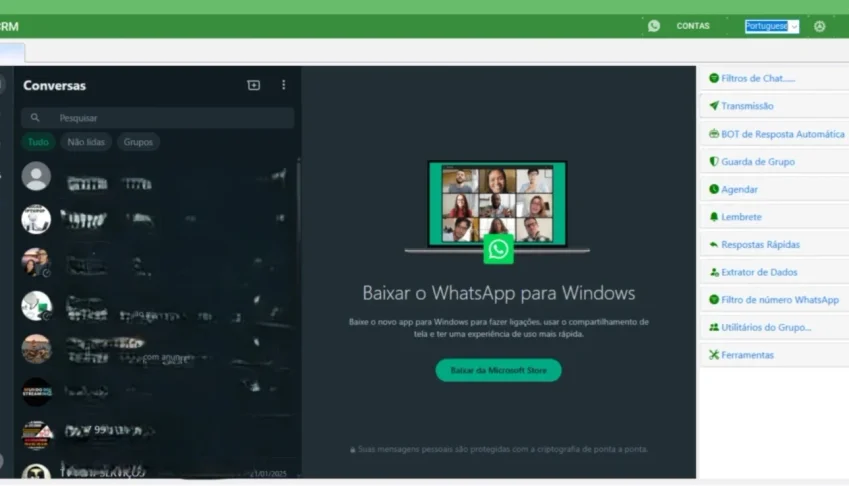Select the Tudo chat filter

[38, 142]
